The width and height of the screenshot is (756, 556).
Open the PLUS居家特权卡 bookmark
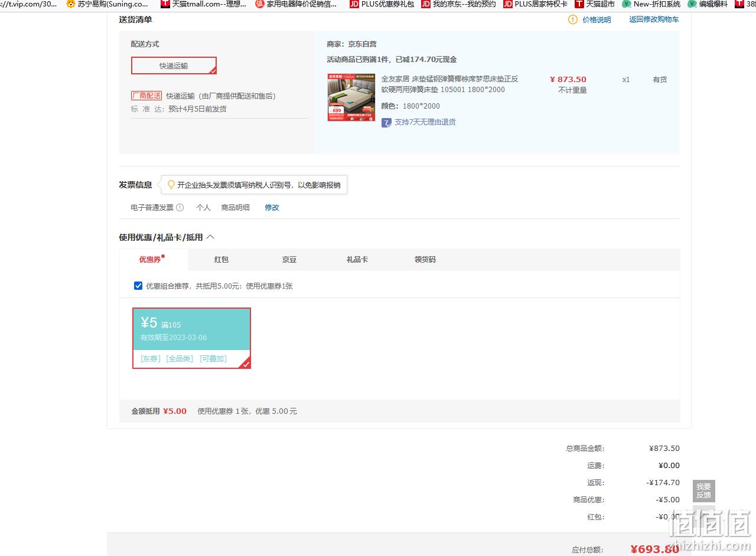[x=535, y=4]
